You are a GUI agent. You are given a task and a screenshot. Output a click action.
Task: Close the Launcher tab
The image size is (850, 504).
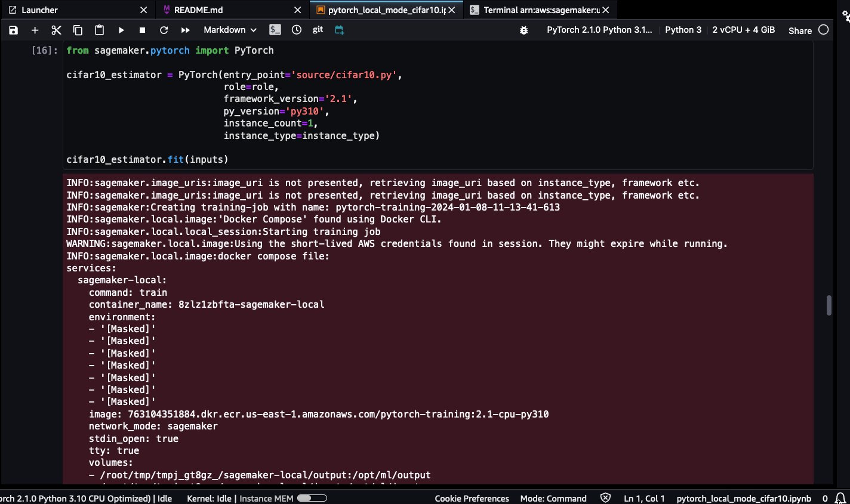[x=143, y=10]
